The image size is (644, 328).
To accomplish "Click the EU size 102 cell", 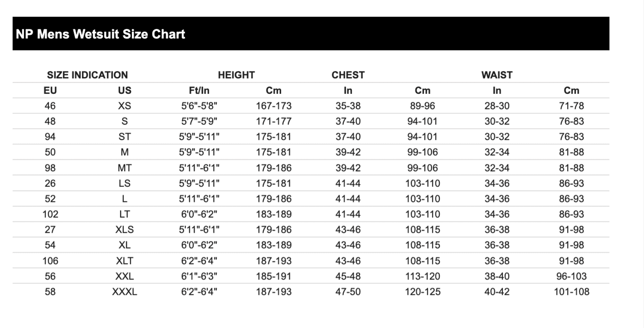I will [50, 214].
